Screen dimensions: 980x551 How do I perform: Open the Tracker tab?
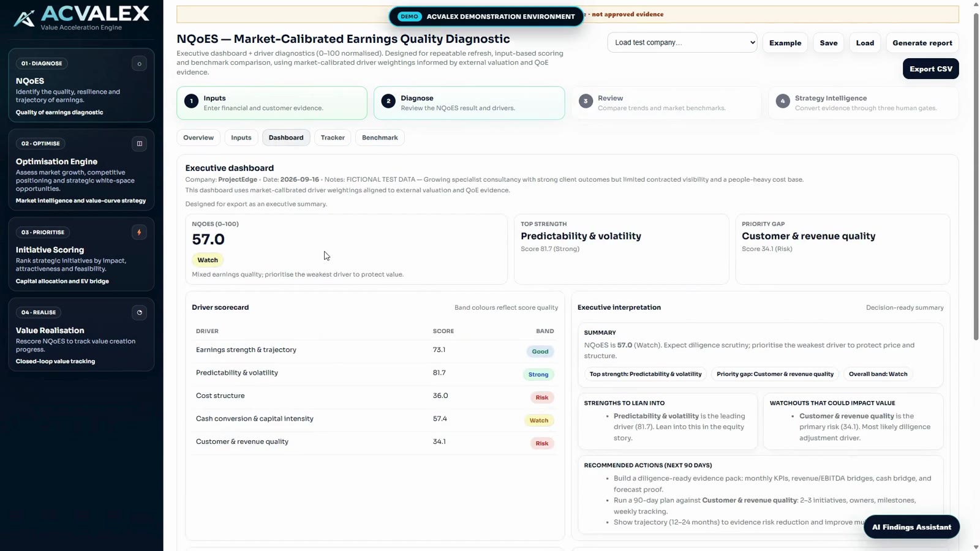point(333,138)
